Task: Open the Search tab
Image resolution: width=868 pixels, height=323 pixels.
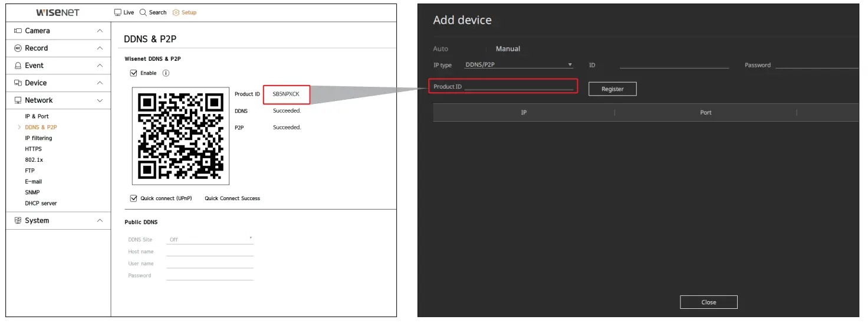Action: 153,12
